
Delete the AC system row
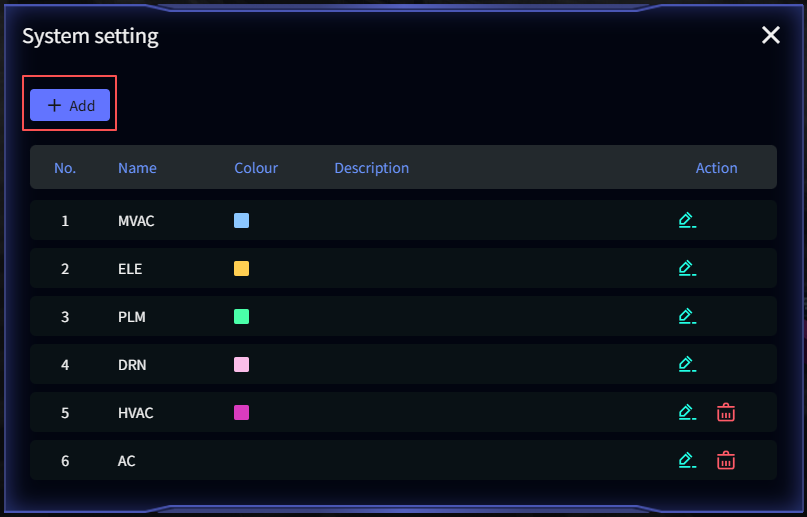[726, 460]
